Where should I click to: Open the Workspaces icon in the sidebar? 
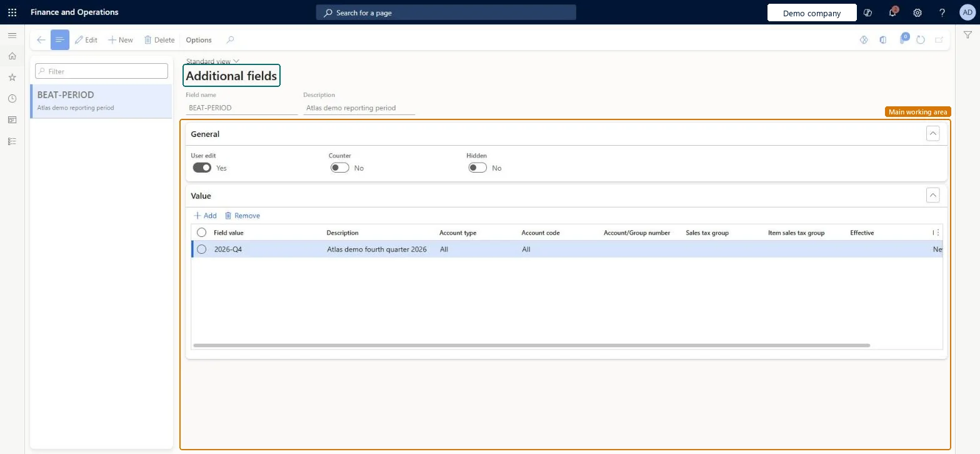(12, 120)
